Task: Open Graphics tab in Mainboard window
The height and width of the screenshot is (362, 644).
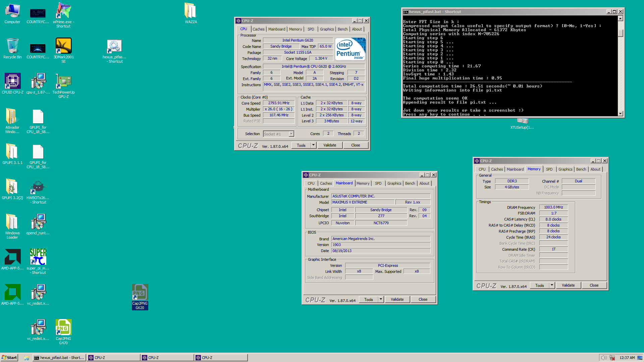Action: point(394,183)
